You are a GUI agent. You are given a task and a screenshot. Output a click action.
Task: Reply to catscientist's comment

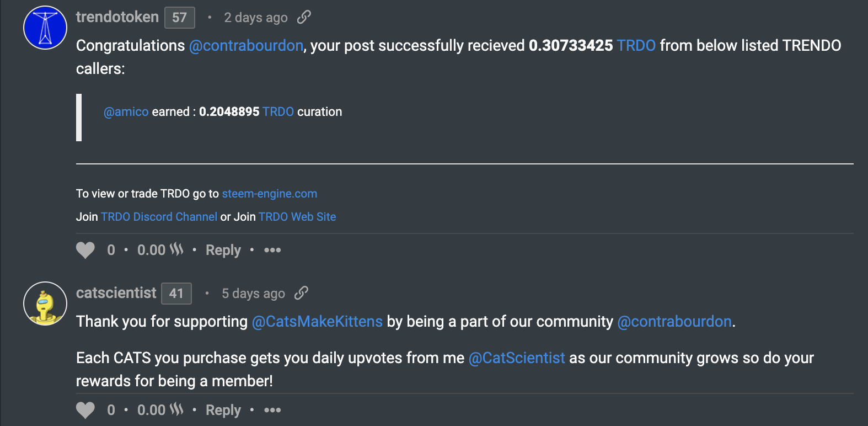pos(222,410)
